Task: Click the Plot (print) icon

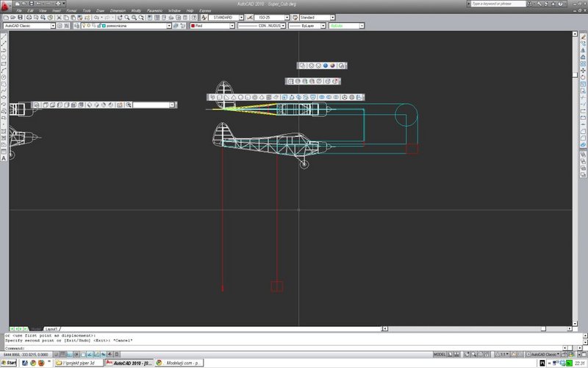Action: click(x=29, y=18)
